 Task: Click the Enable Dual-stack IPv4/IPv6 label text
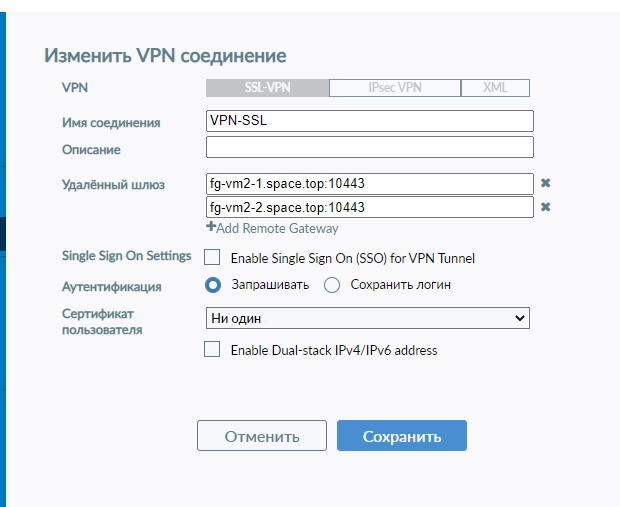point(333,351)
